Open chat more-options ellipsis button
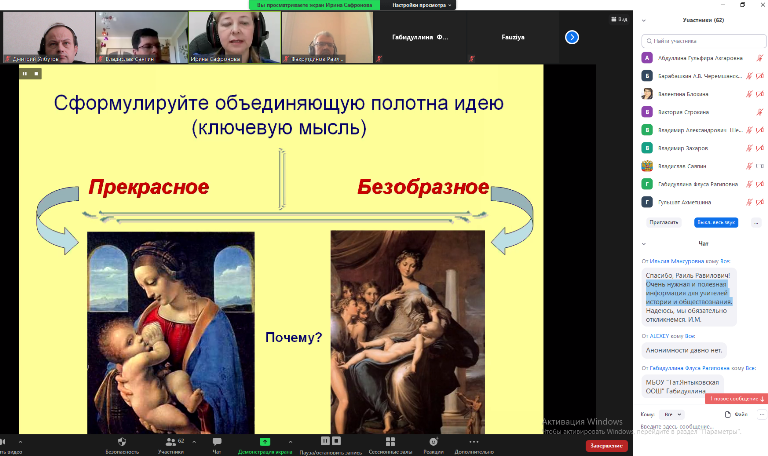 click(761, 414)
